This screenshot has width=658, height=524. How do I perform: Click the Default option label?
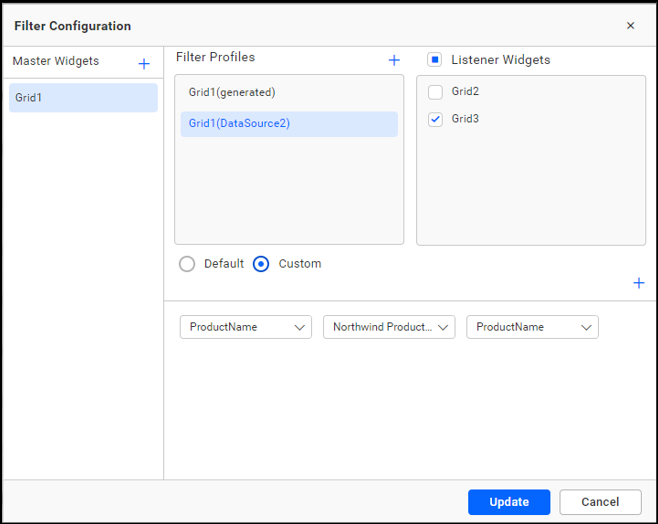click(224, 264)
